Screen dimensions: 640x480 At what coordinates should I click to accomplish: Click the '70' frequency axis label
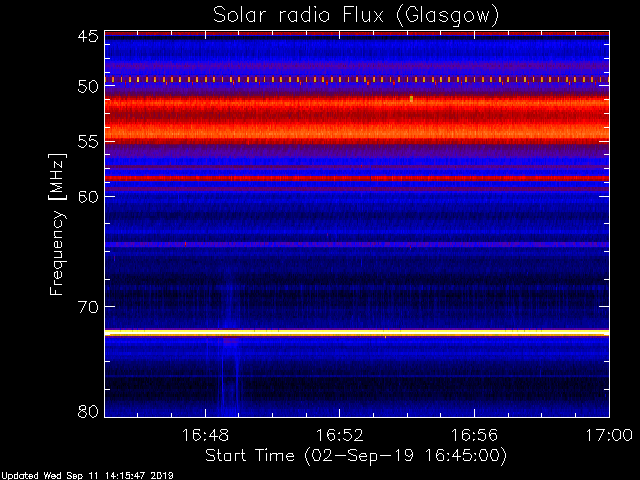coord(88,307)
